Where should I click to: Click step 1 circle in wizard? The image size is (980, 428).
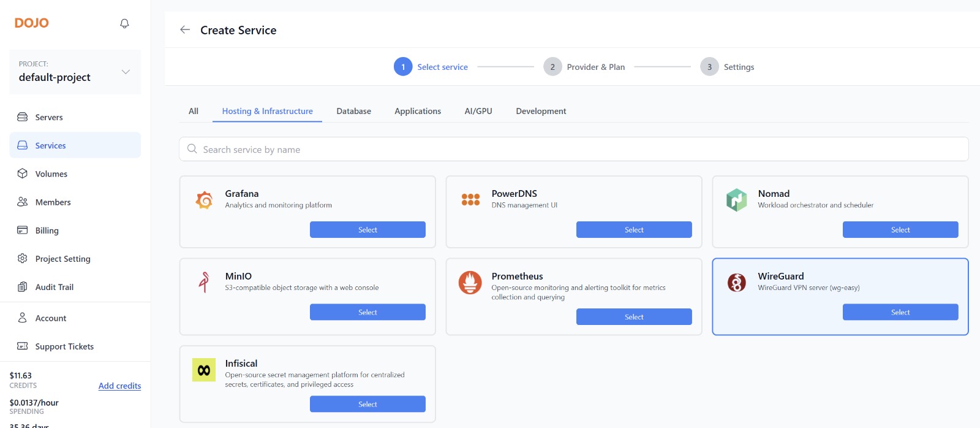tap(403, 67)
